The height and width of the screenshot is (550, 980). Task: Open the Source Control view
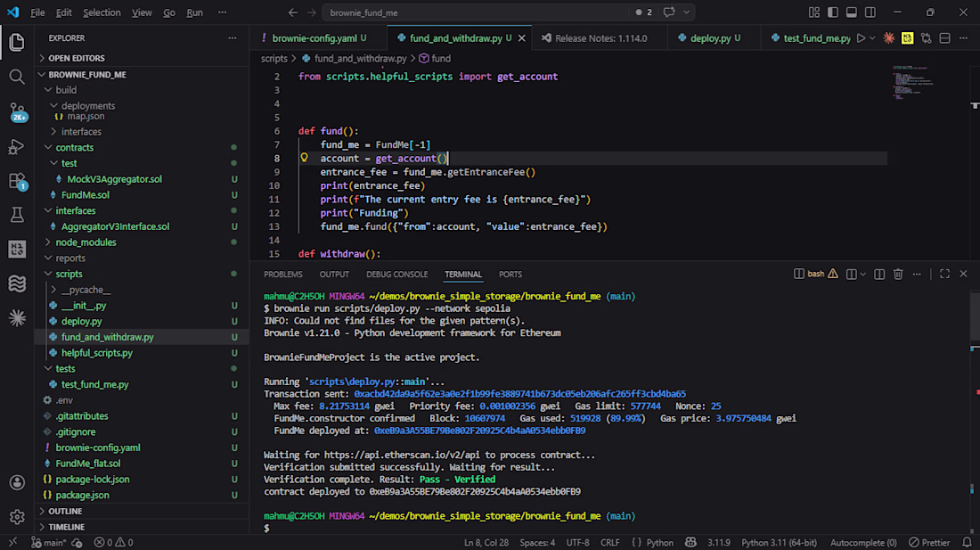17,111
